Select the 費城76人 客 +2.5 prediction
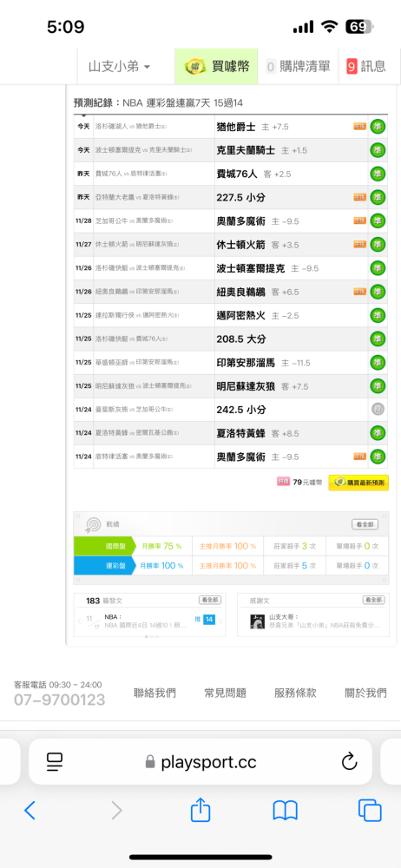This screenshot has height=868, width=401. [x=253, y=174]
